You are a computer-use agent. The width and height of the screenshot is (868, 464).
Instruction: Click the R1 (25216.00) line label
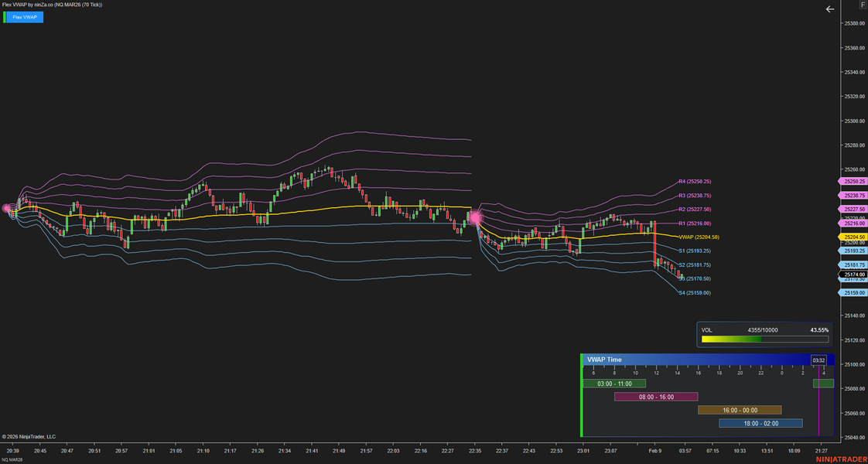click(694, 223)
